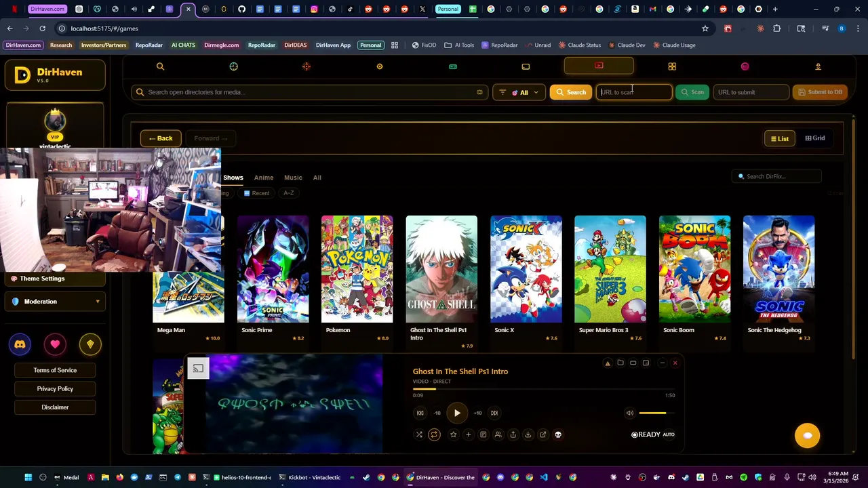868x488 pixels.
Task: Click the warning triangle icon in player
Action: (x=608, y=363)
